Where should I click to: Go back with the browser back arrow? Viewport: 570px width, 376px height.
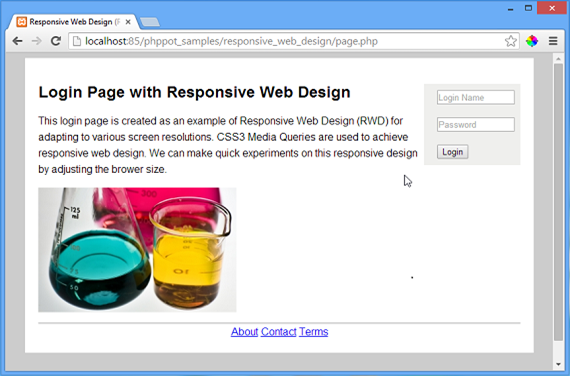[17, 41]
